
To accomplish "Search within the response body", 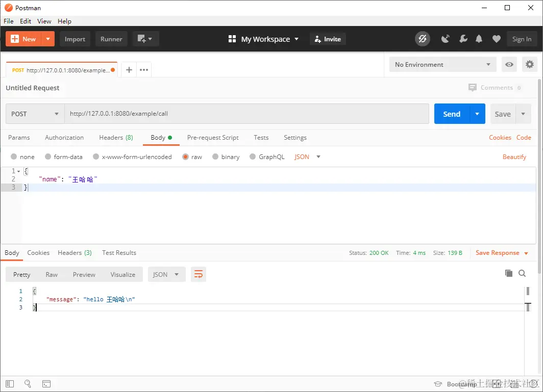I will tap(522, 273).
